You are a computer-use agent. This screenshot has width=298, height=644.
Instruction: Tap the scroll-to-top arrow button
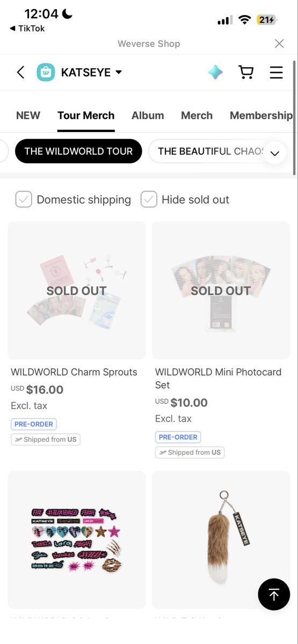[x=274, y=594]
